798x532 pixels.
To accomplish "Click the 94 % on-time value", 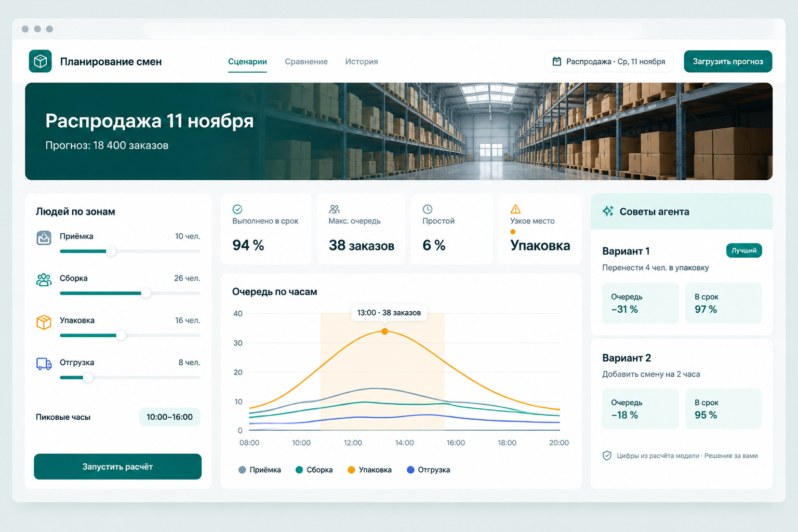I will pos(248,245).
